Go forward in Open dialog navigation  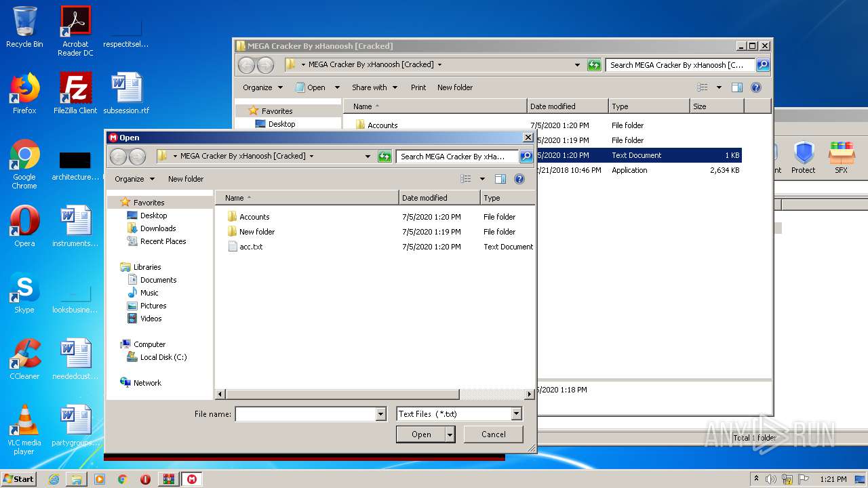tap(137, 157)
